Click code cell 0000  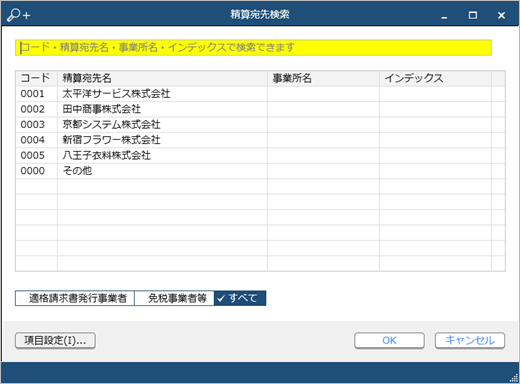tap(36, 171)
